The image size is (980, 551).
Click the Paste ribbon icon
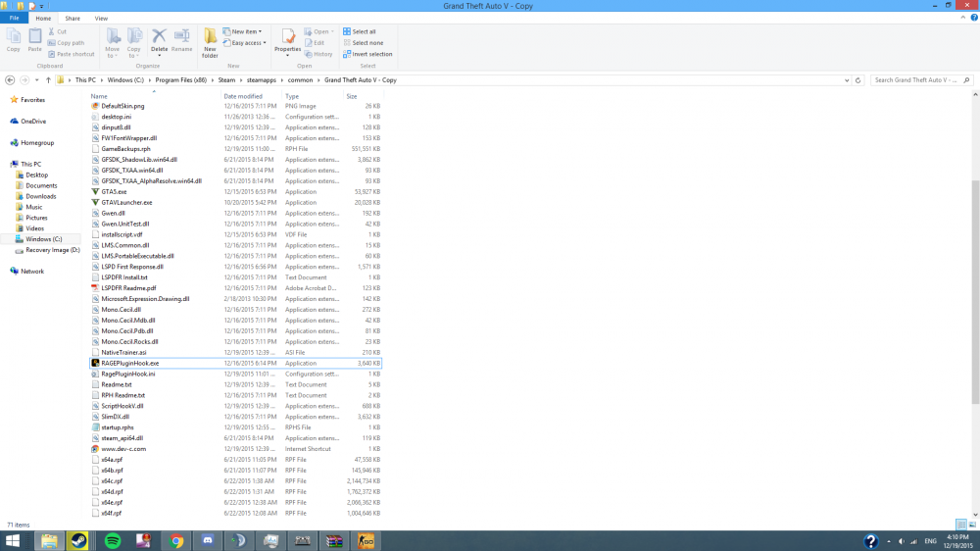click(35, 40)
